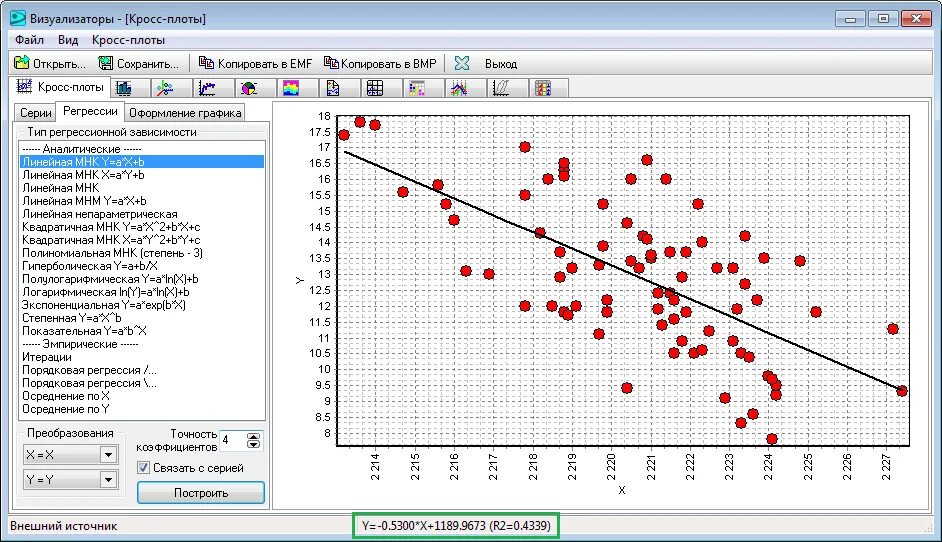Expand the X = X transformation dropdown
This screenshot has height=542, width=942.
tap(108, 454)
